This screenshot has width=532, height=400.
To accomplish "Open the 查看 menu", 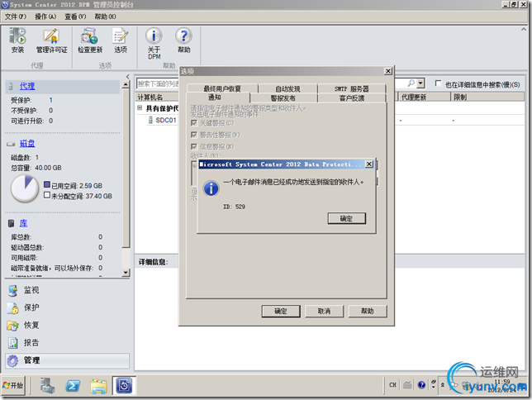I will tap(75, 17).
